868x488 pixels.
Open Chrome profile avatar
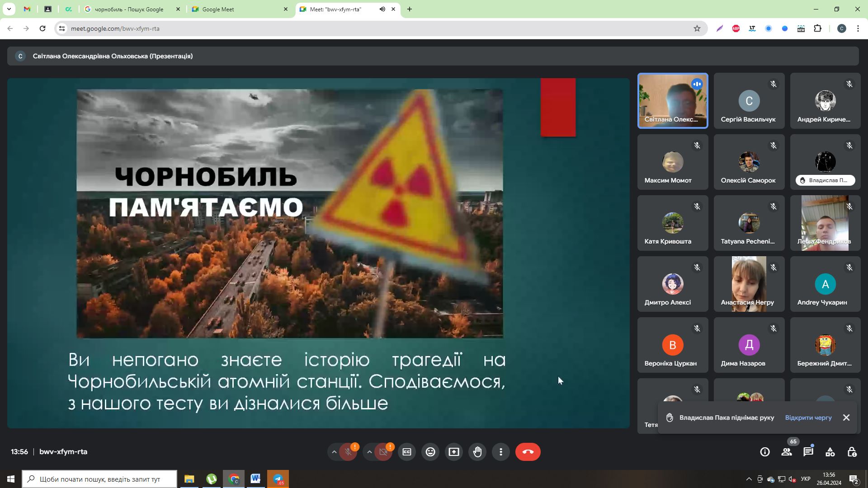click(x=842, y=28)
